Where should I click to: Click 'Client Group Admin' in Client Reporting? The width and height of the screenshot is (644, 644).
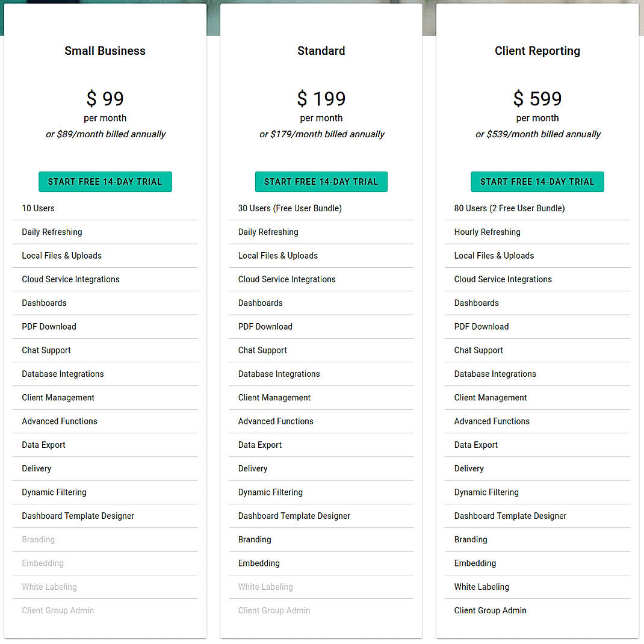pos(490,610)
